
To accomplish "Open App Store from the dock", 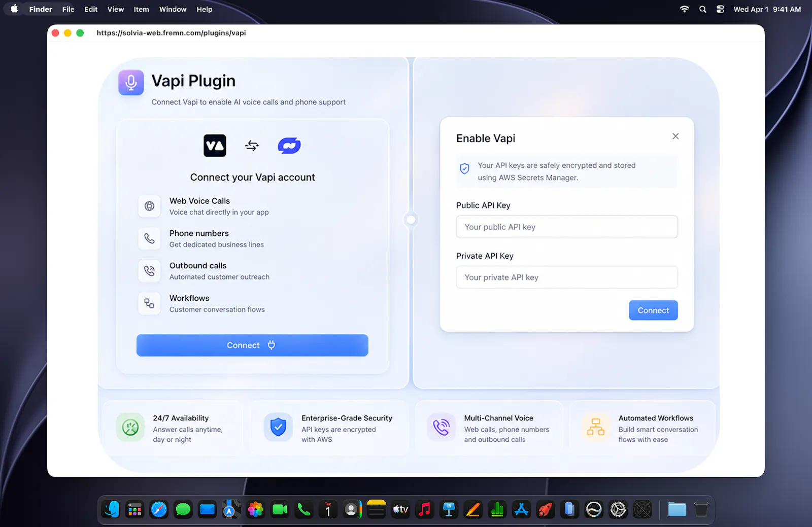I will coord(521,509).
